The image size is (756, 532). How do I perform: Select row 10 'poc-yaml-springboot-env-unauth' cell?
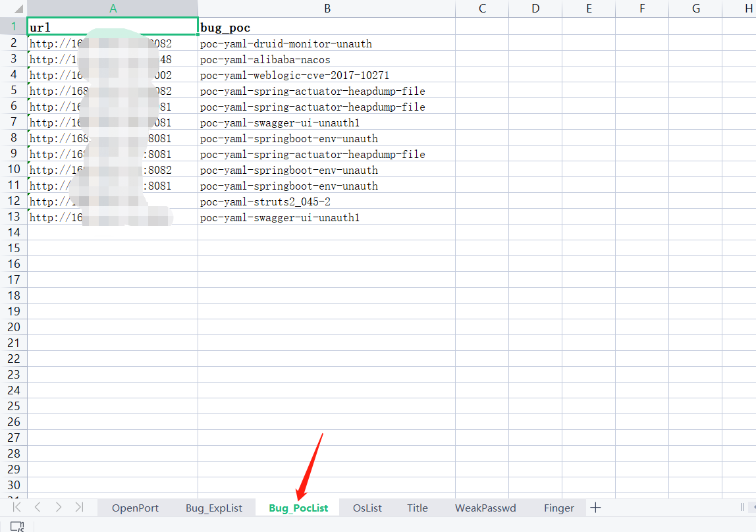click(327, 170)
